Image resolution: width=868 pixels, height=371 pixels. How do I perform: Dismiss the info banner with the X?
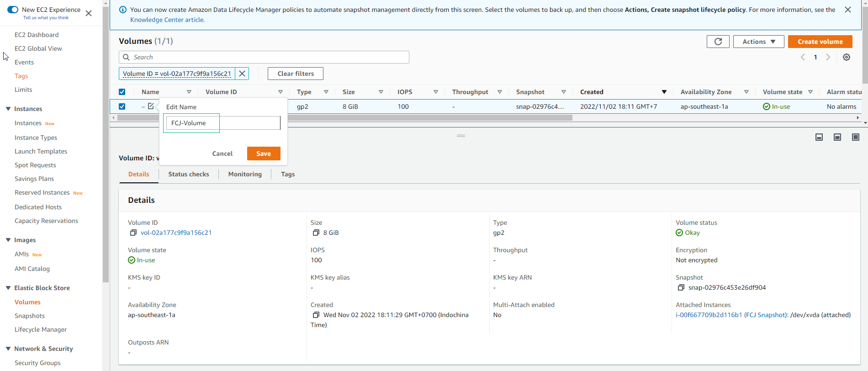point(848,10)
